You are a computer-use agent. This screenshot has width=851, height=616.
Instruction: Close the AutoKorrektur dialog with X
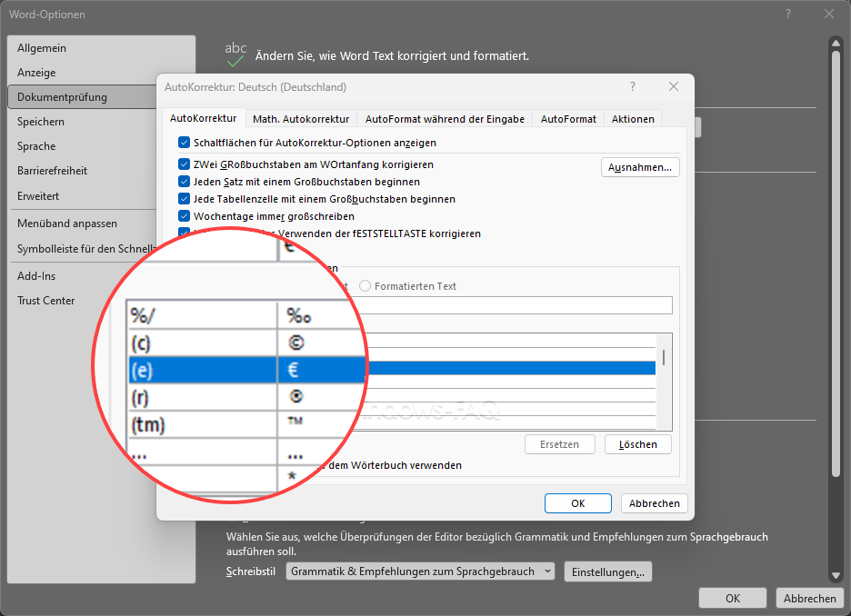point(674,86)
